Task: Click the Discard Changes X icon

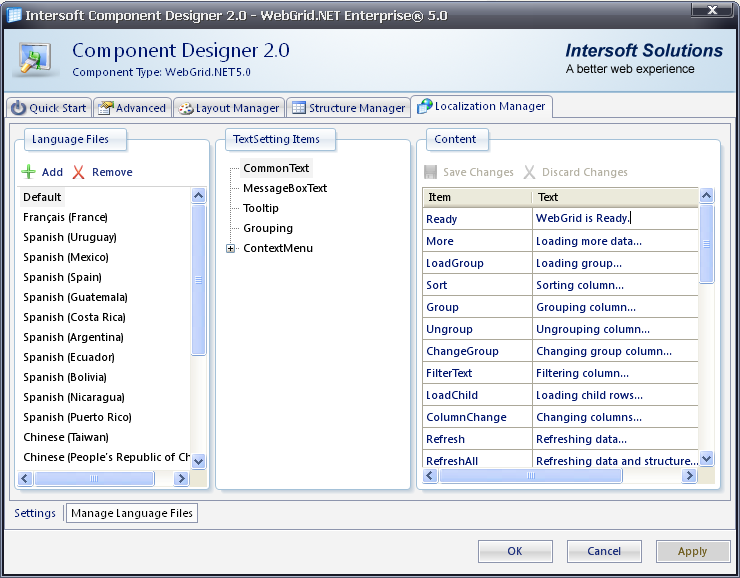Action: [x=529, y=172]
